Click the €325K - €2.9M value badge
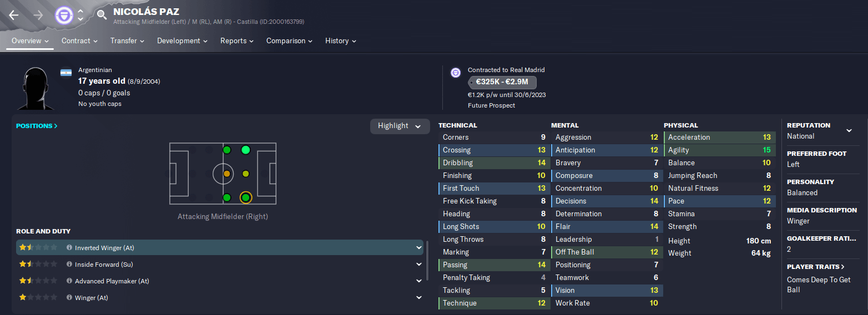Image resolution: width=868 pixels, height=315 pixels. [502, 83]
